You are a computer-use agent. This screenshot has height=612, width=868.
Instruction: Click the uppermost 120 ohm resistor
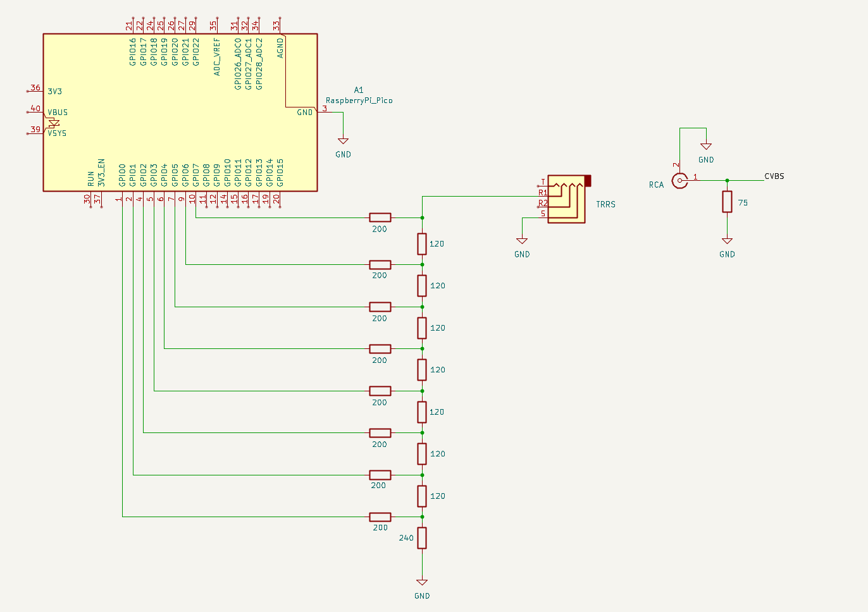pyautogui.click(x=421, y=244)
